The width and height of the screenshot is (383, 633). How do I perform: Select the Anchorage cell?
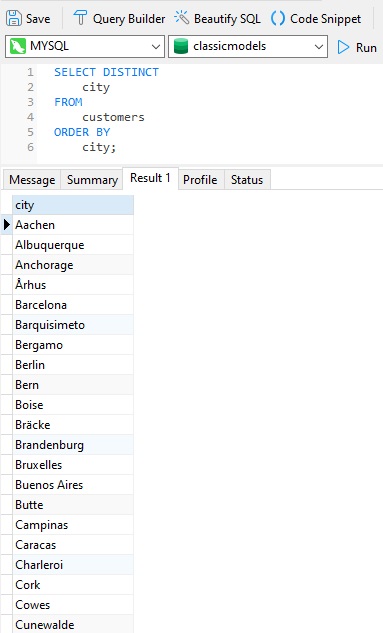(73, 265)
